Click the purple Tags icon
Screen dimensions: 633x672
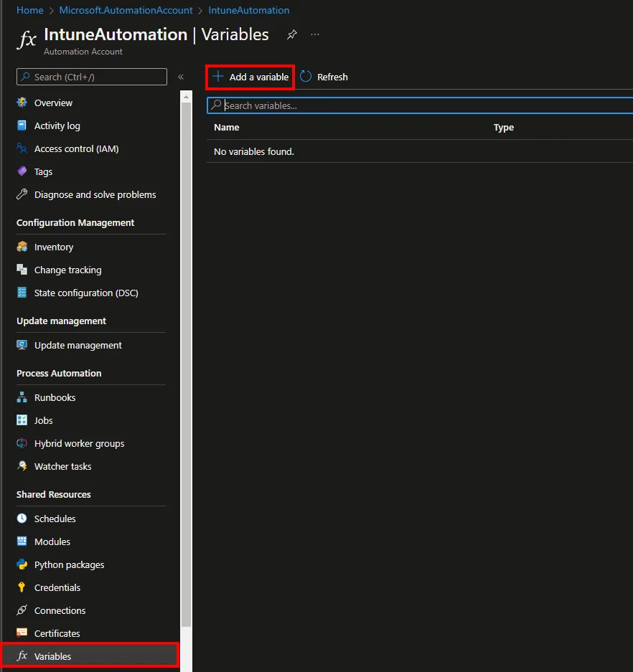tap(22, 171)
